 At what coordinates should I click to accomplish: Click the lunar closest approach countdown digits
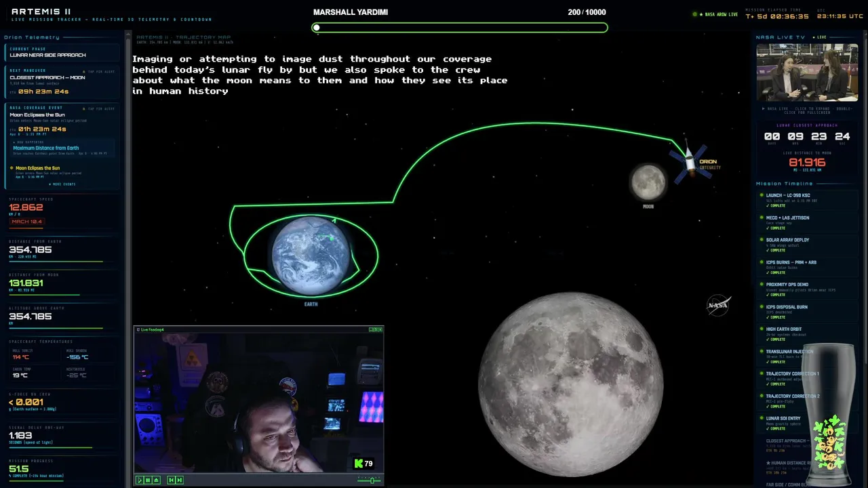coord(807,136)
